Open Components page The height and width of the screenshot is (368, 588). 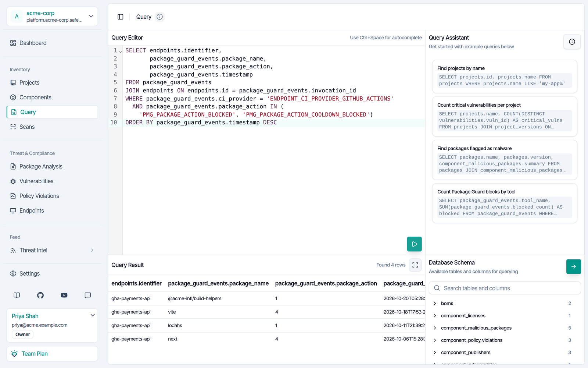[52, 98]
